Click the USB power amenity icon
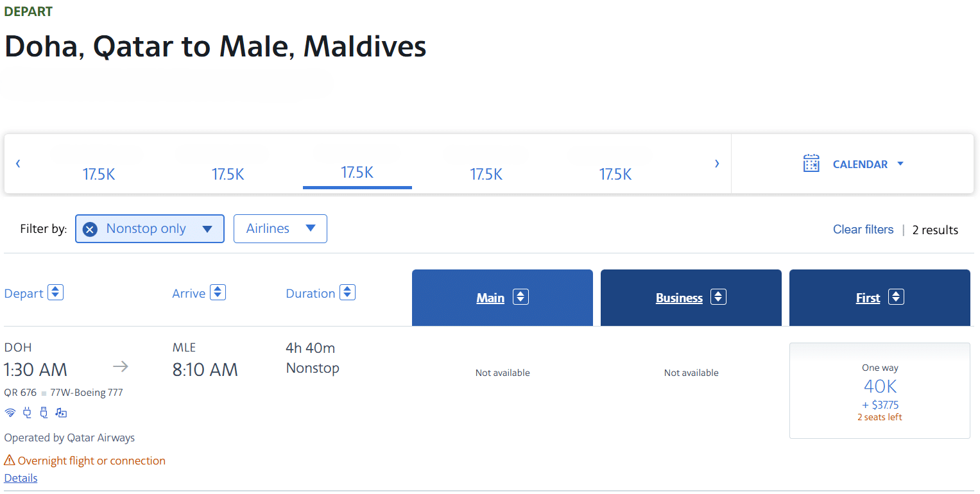 [44, 413]
